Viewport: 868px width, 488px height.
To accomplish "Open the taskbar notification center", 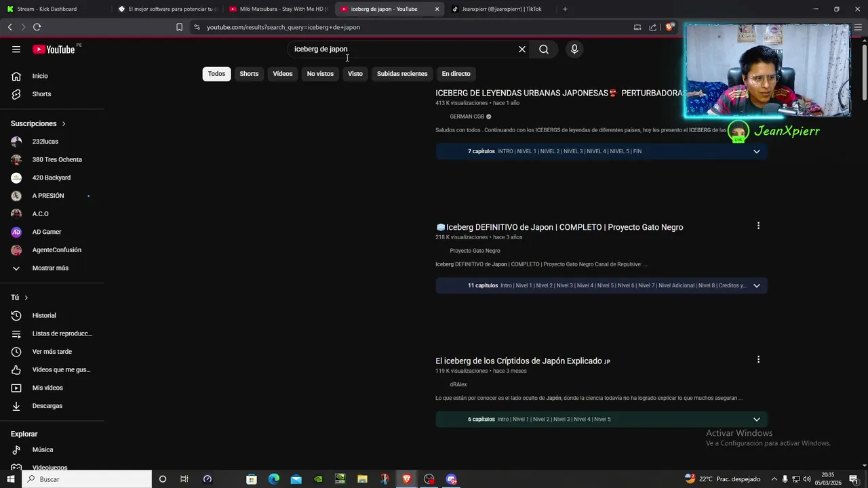I will (854, 479).
